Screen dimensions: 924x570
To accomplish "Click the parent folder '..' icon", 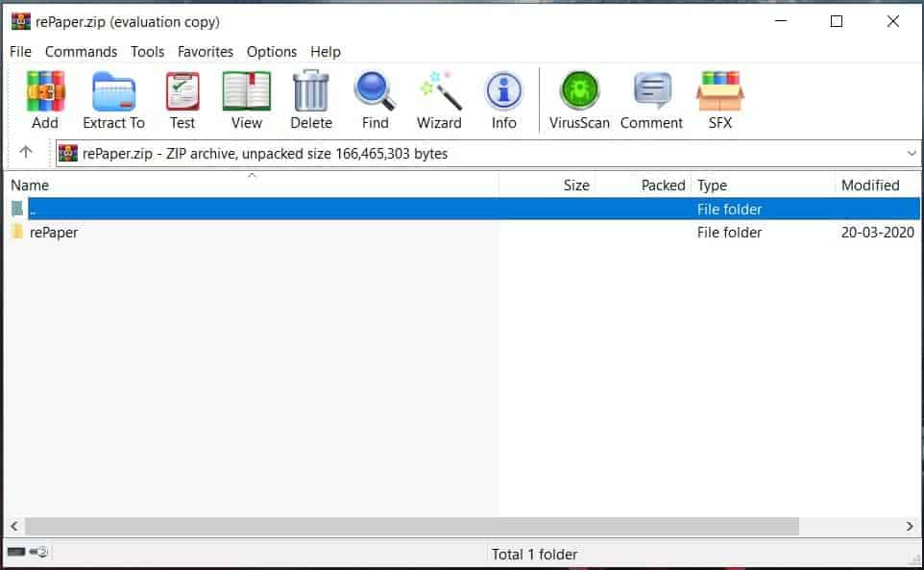I will tap(17, 209).
